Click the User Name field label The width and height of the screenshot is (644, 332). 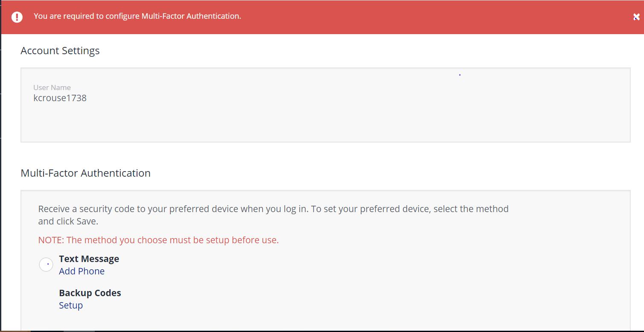52,87
